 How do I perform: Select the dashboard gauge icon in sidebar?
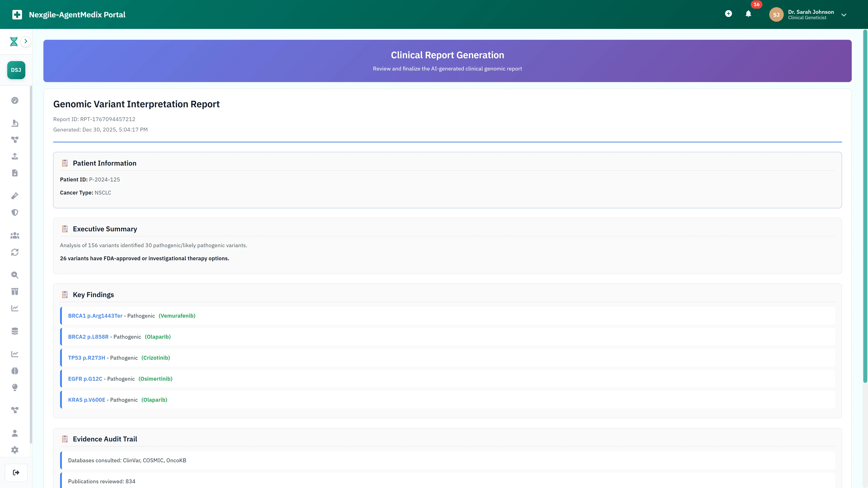coord(15,100)
